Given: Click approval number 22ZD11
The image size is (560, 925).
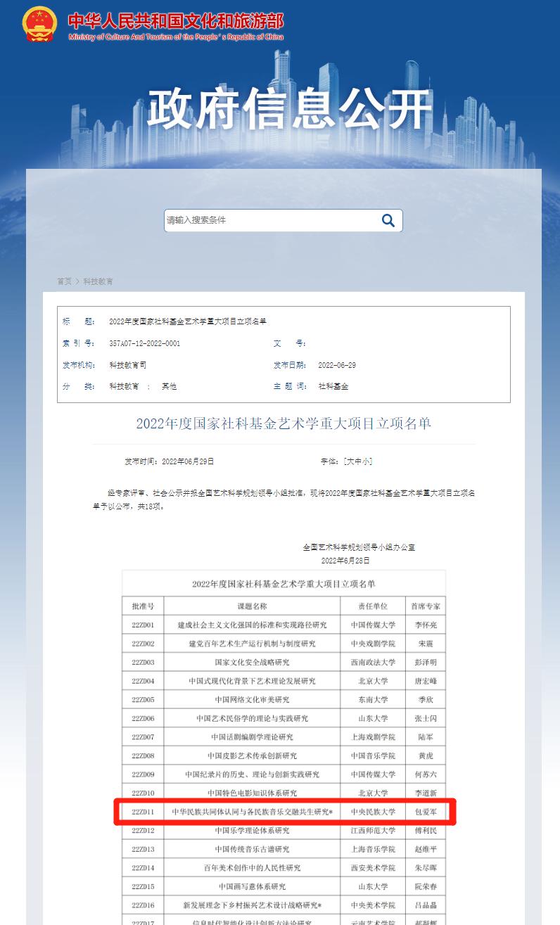Looking at the screenshot, I should (143, 812).
